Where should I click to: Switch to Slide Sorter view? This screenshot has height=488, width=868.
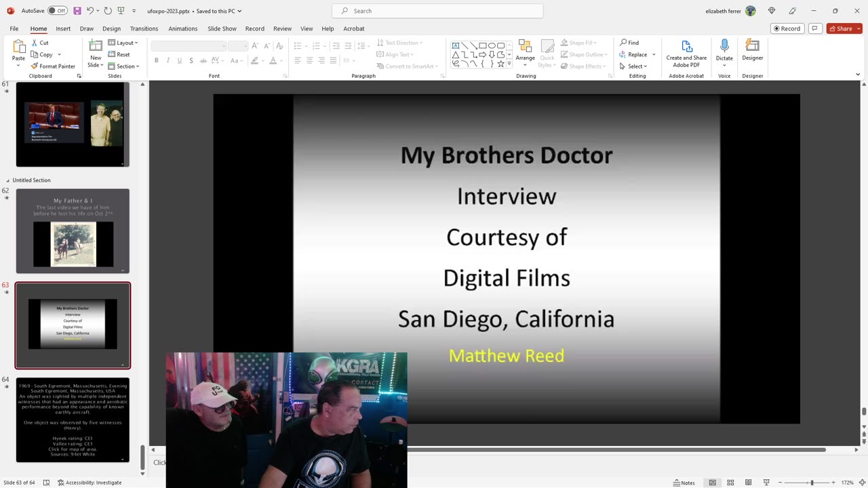tap(730, 483)
